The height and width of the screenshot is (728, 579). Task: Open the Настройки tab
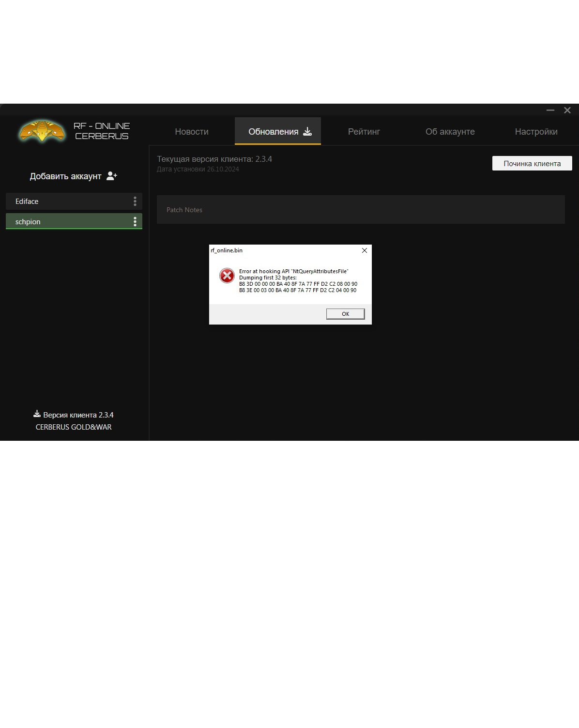click(536, 132)
